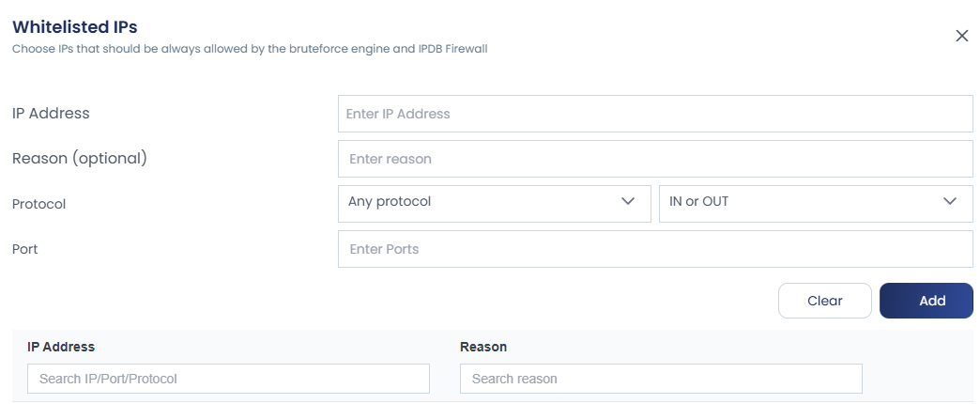
Task: Click the Reason table column header
Action: 483,347
